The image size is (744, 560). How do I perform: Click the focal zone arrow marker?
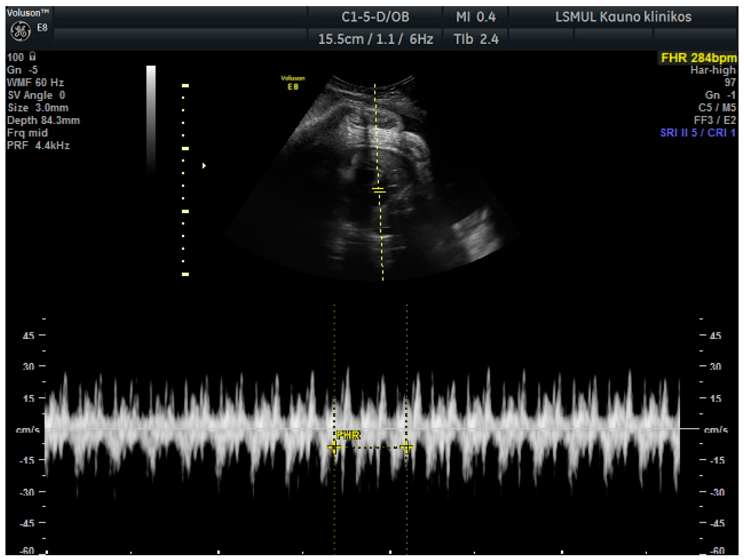pyautogui.click(x=204, y=166)
